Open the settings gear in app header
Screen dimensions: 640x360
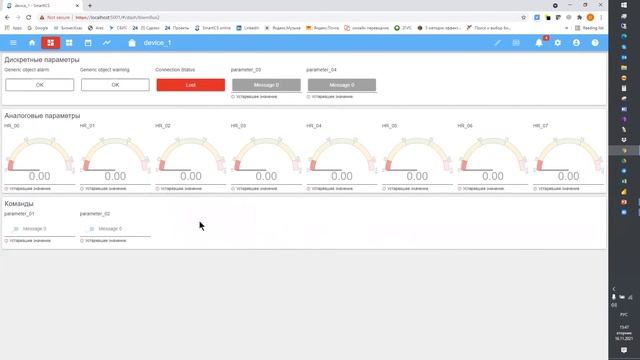[x=558, y=43]
